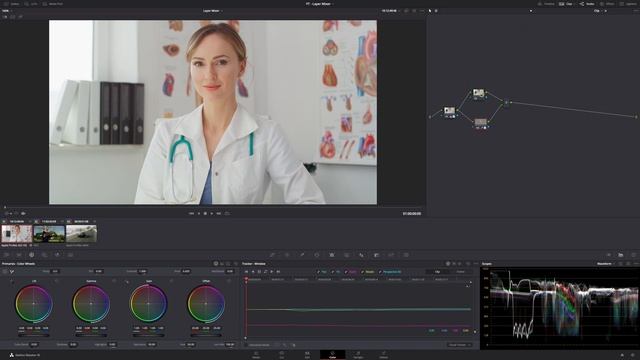Open the RGB Mixer palette icon
This screenshot has height=360, width=640.
(x=57, y=255)
